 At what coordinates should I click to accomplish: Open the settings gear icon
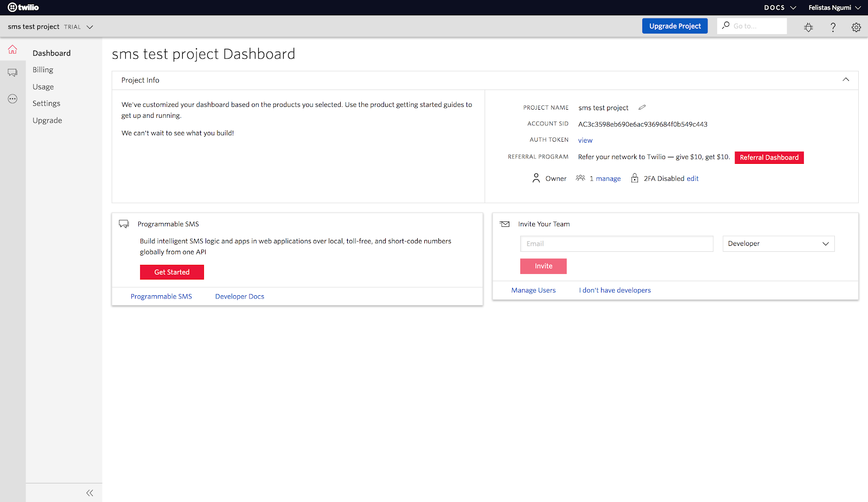coord(856,27)
